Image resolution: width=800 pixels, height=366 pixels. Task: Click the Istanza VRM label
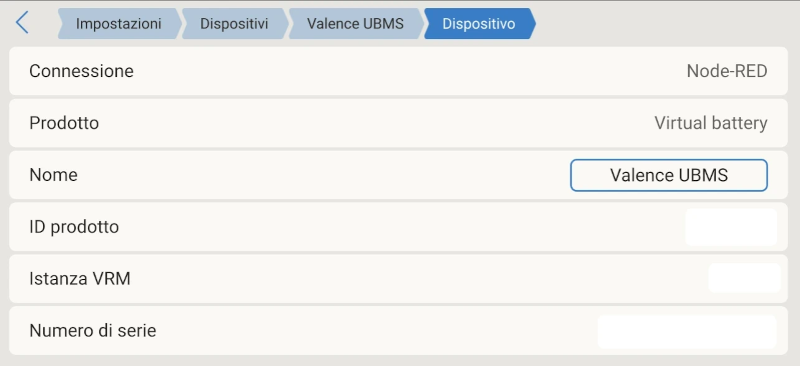click(80, 279)
